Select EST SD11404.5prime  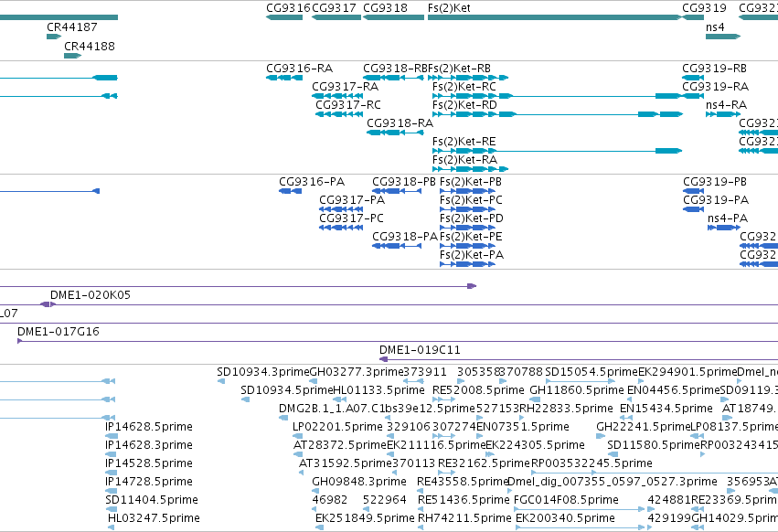click(112, 509)
